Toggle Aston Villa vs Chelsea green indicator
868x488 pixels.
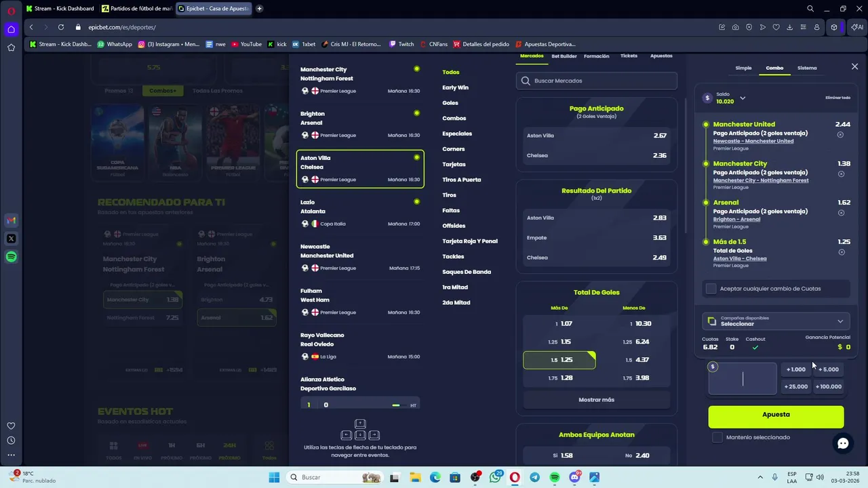pyautogui.click(x=416, y=157)
